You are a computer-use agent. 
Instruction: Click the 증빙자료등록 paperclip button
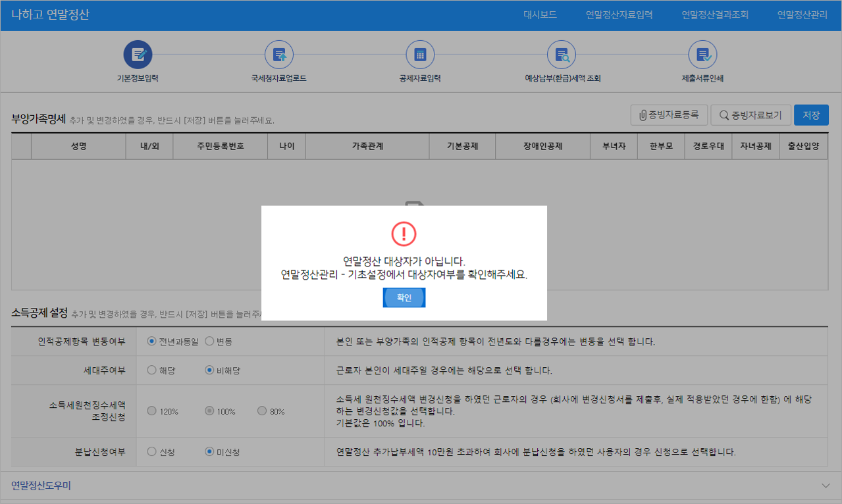click(x=669, y=115)
